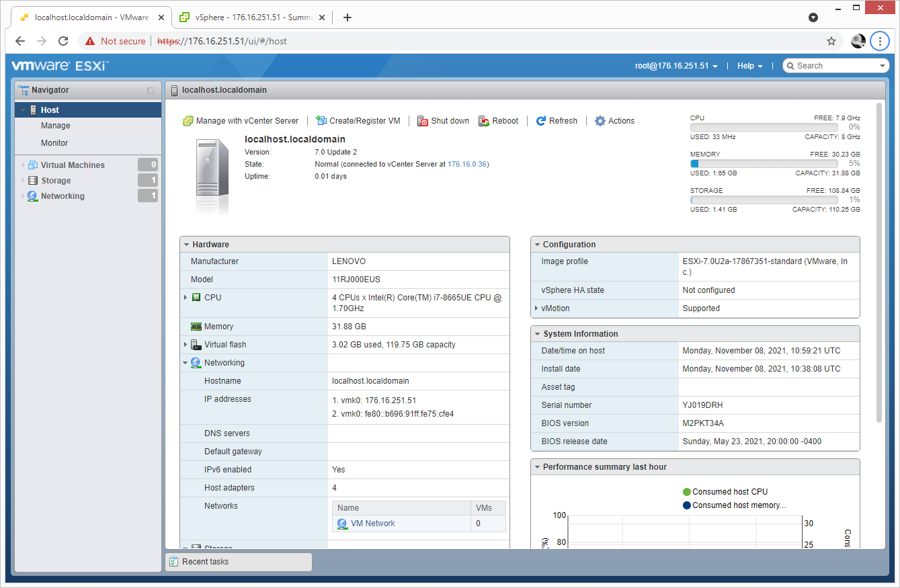This screenshot has height=588, width=900.
Task: Collapse the System Information panel
Action: 537,334
